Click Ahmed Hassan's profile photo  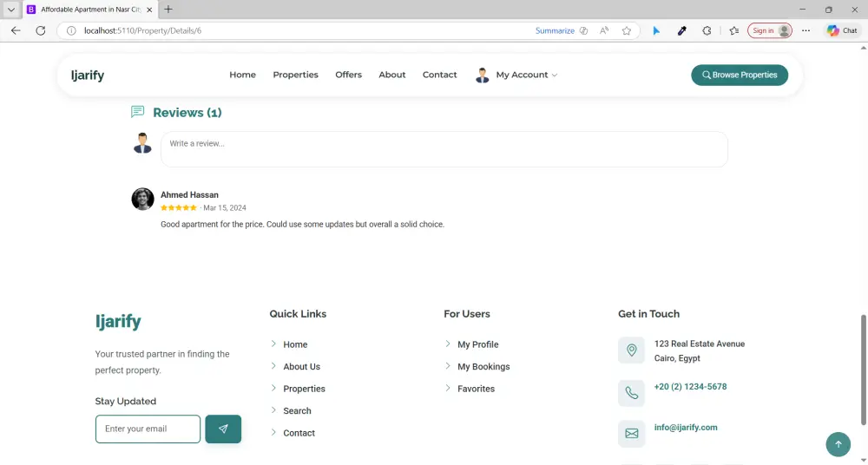tap(142, 199)
